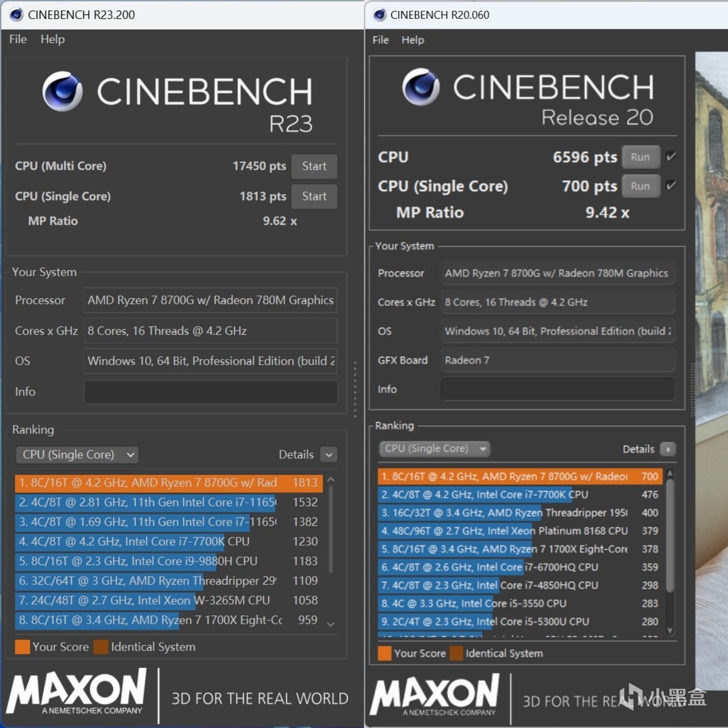Screen dimensions: 728x728
Task: Select the i7-7700K row scoring 476 in R20
Action: click(x=521, y=495)
